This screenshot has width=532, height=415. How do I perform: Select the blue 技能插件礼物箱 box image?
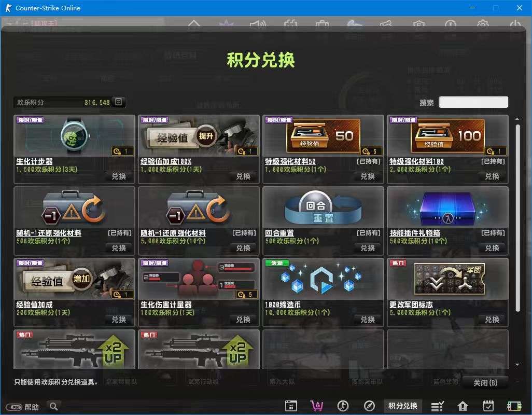(x=448, y=208)
